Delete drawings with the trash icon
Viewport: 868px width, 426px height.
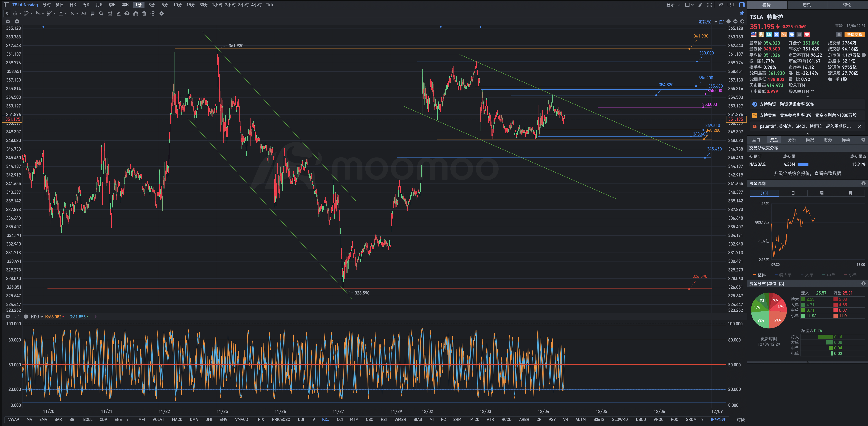(x=144, y=13)
